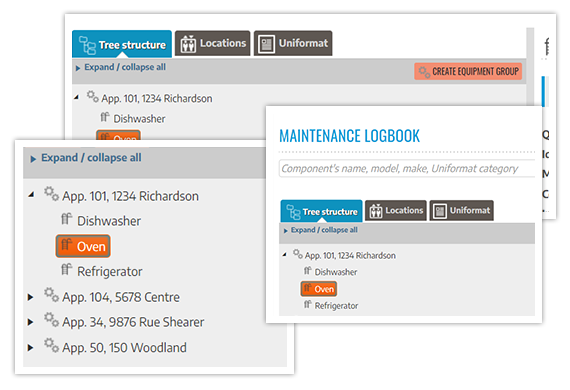Click gears icon on Create Equipment Group button
The image size is (570, 390).
(424, 71)
